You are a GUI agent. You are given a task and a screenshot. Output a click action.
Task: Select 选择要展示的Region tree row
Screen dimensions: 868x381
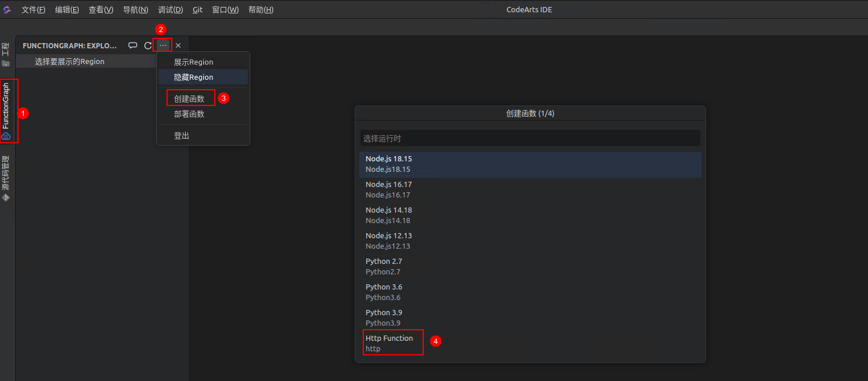click(x=86, y=61)
